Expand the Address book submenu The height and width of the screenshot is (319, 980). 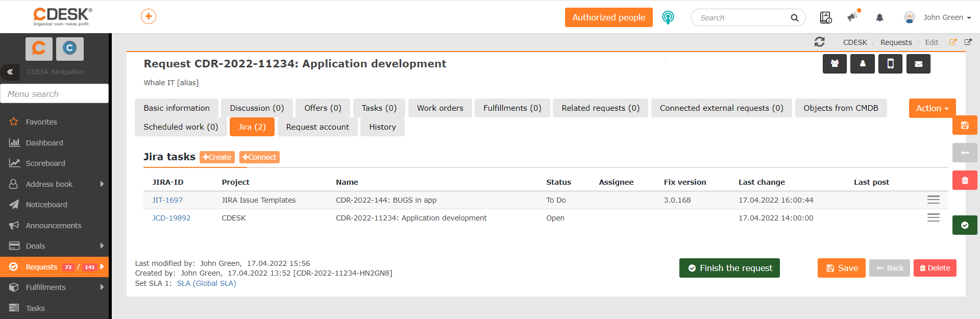[x=102, y=184]
